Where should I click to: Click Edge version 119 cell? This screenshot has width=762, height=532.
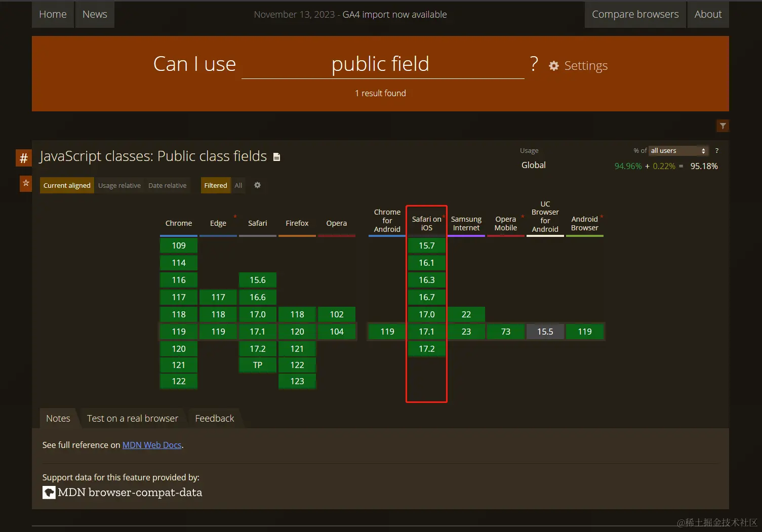pos(218,332)
